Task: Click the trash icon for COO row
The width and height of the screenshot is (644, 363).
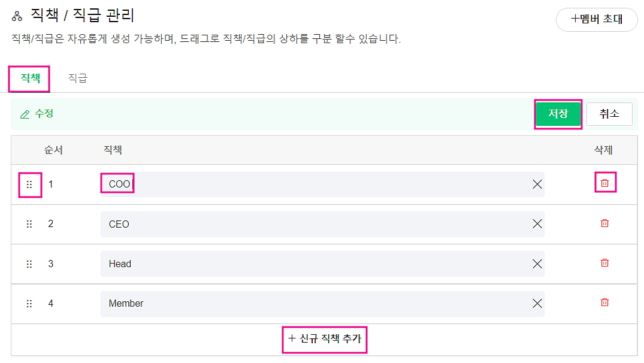Action: click(604, 183)
